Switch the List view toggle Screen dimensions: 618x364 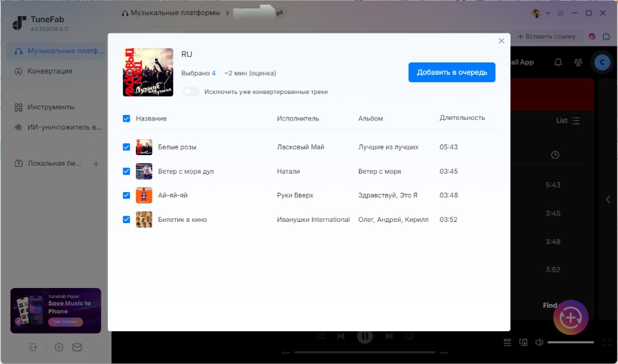pyautogui.click(x=567, y=121)
